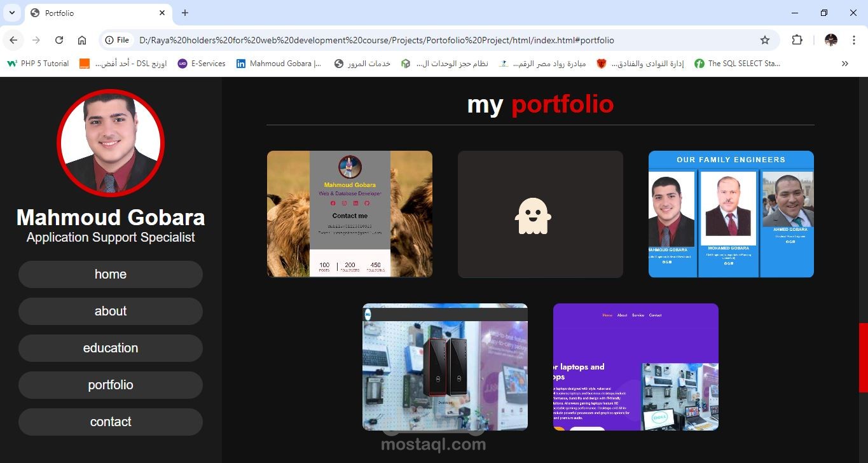This screenshot has height=463, width=868.
Task: Go back with the browser back arrow
Action: click(x=13, y=40)
